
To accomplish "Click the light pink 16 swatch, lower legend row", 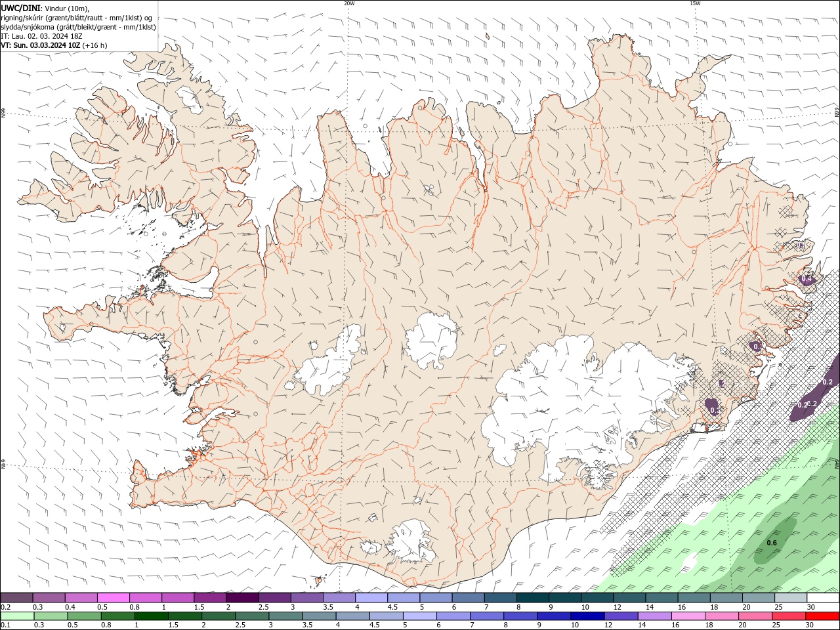I will [x=688, y=616].
